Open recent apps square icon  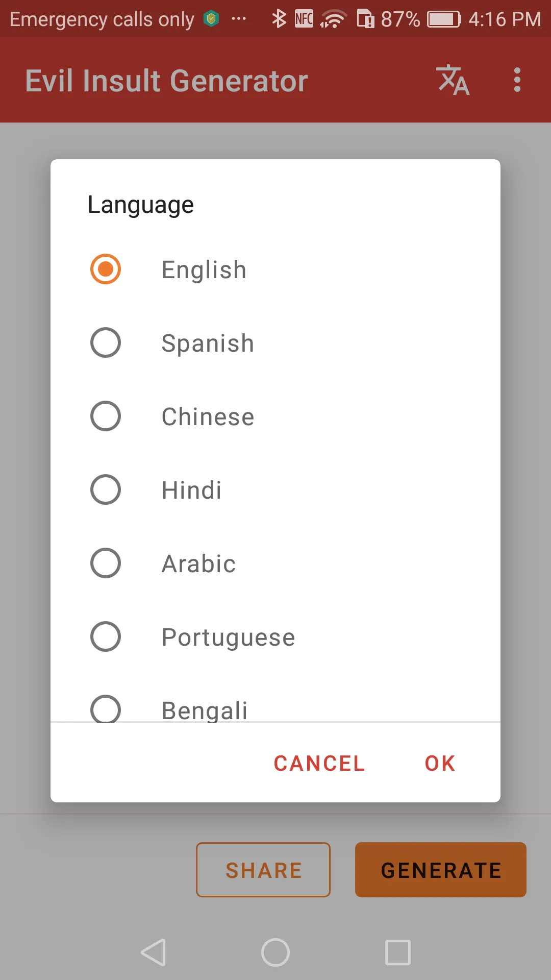(x=398, y=952)
